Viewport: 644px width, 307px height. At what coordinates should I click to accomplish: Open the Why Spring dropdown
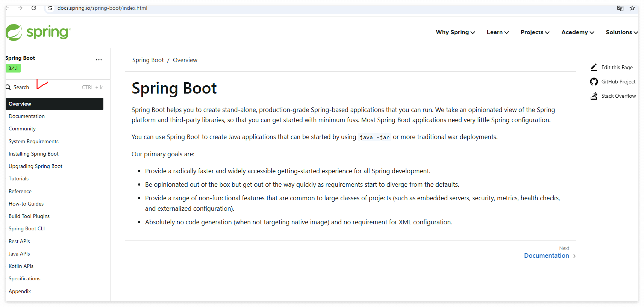455,32
